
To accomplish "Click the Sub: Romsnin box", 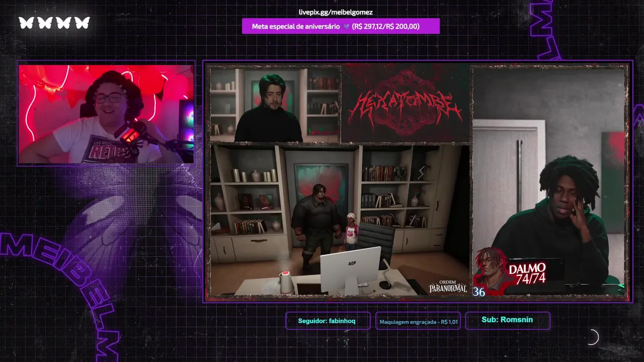I will click(x=507, y=320).
